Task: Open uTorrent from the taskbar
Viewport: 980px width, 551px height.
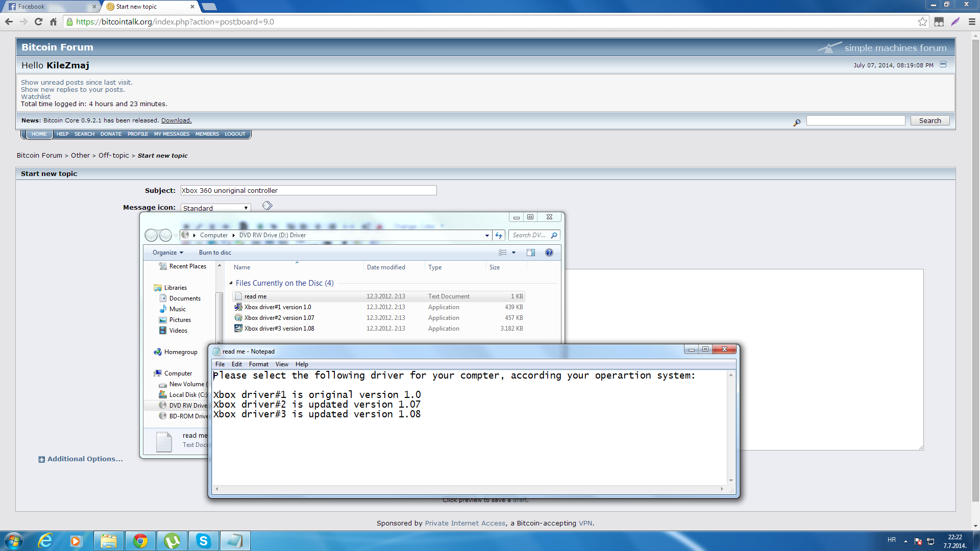Action: pos(172,541)
